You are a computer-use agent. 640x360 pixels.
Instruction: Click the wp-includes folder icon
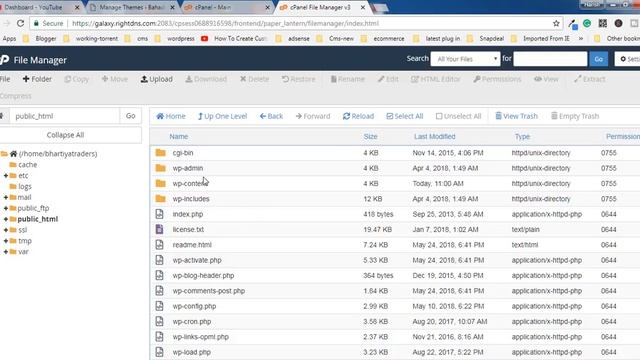click(x=160, y=199)
